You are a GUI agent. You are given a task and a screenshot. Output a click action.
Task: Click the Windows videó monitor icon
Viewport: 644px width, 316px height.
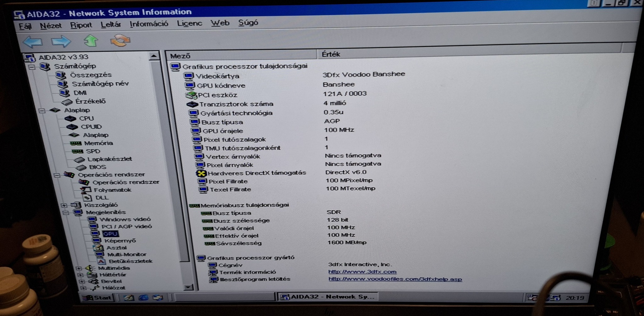tap(92, 219)
